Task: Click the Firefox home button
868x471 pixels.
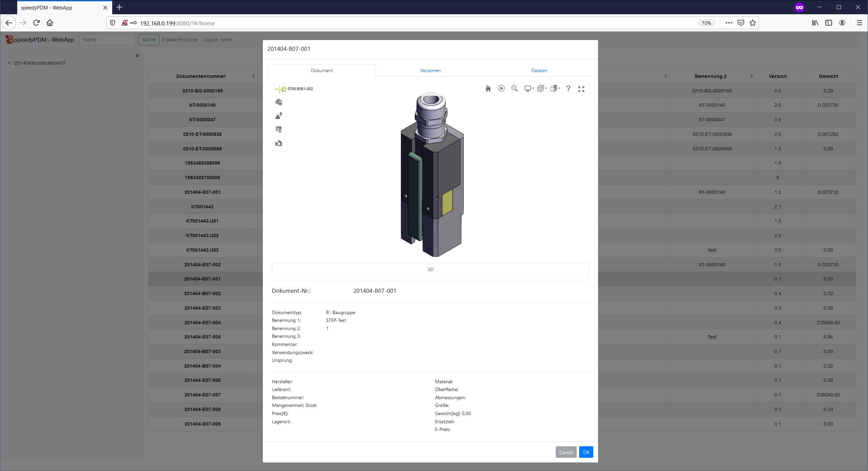Action: coord(50,23)
